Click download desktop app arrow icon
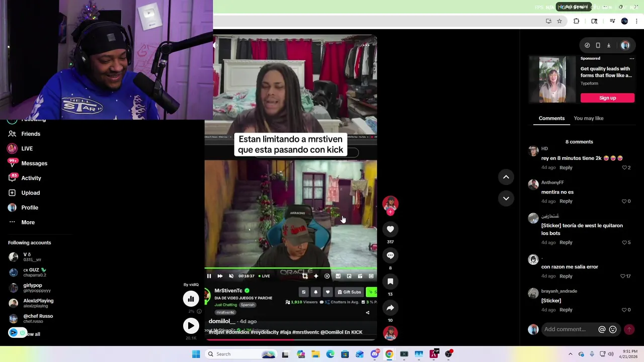Viewport: 644px width, 362px height. click(608, 45)
